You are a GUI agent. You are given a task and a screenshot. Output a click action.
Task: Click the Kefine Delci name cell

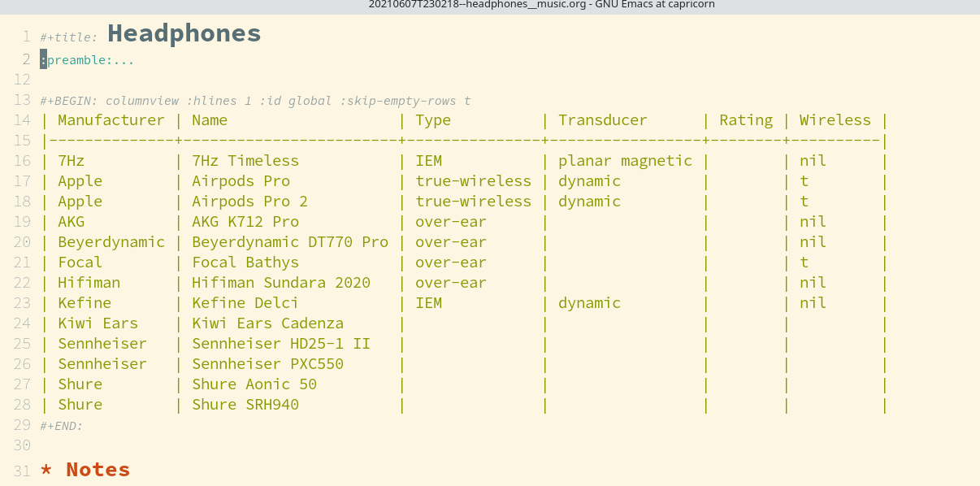pyautogui.click(x=245, y=303)
